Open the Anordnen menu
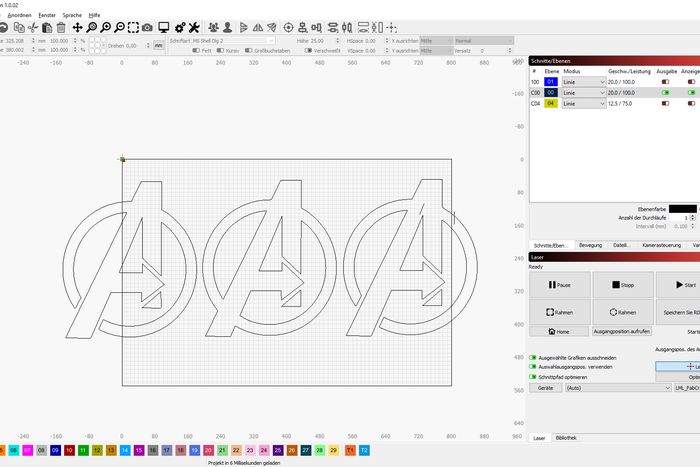The height and width of the screenshot is (467, 700). [20, 15]
